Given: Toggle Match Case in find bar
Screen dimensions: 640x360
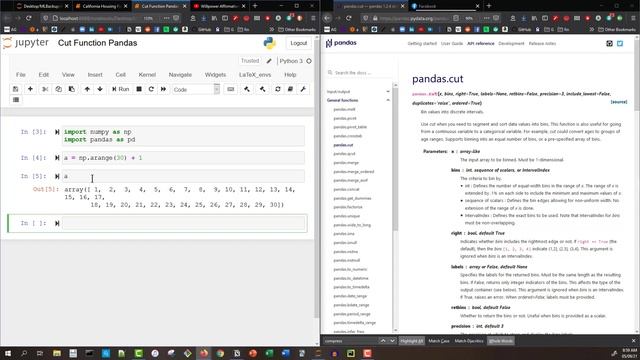Looking at the screenshot, I should point(439,341).
